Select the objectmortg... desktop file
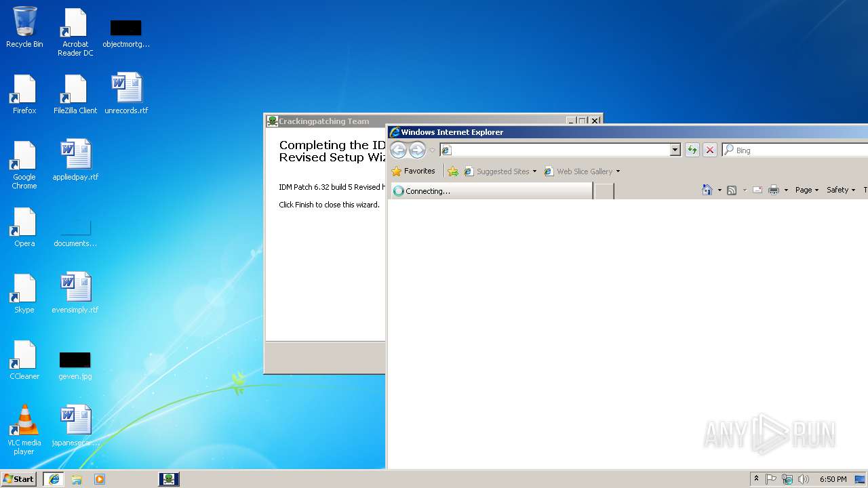The width and height of the screenshot is (868, 488). pos(126,33)
